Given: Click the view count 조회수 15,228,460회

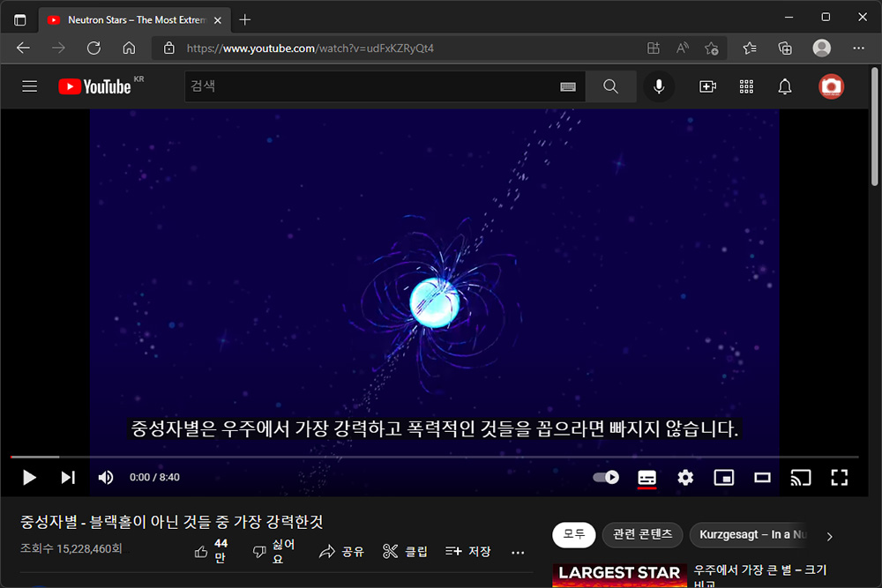Looking at the screenshot, I should point(71,548).
